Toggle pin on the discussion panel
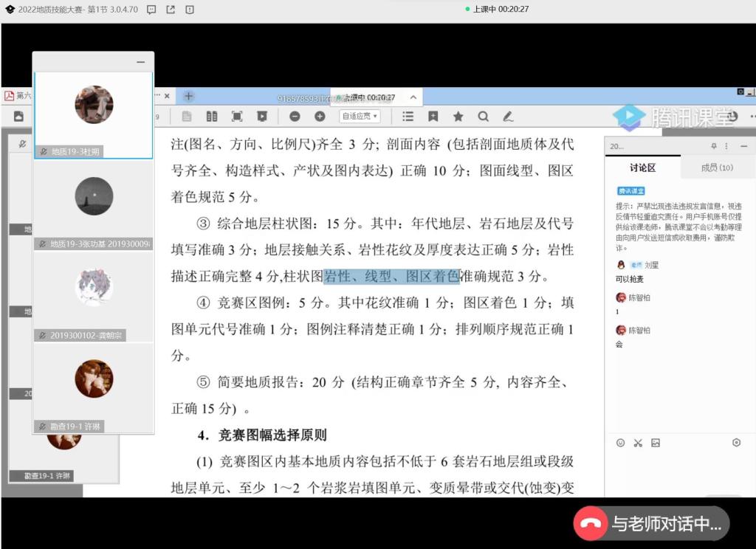The width and height of the screenshot is (756, 549). click(x=714, y=146)
